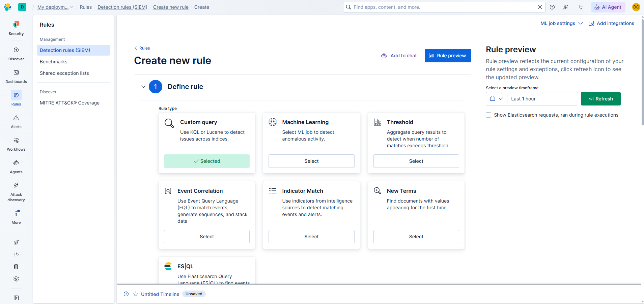Click the Threshold chart icon
Viewport: 644px width, 304px height.
(377, 122)
